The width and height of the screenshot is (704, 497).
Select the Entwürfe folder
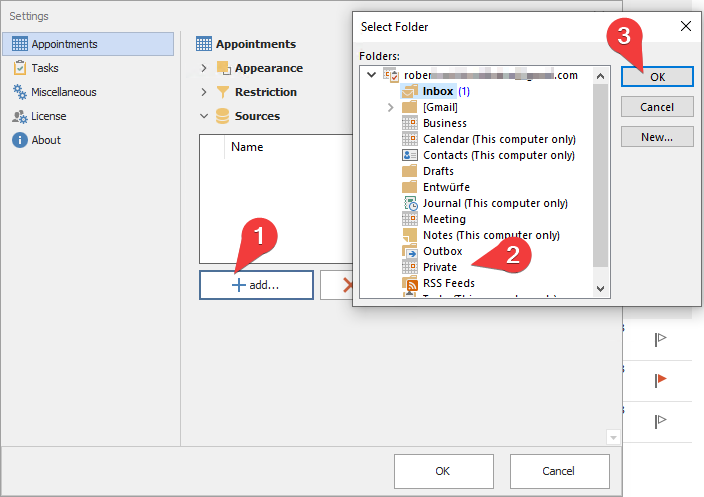point(446,187)
